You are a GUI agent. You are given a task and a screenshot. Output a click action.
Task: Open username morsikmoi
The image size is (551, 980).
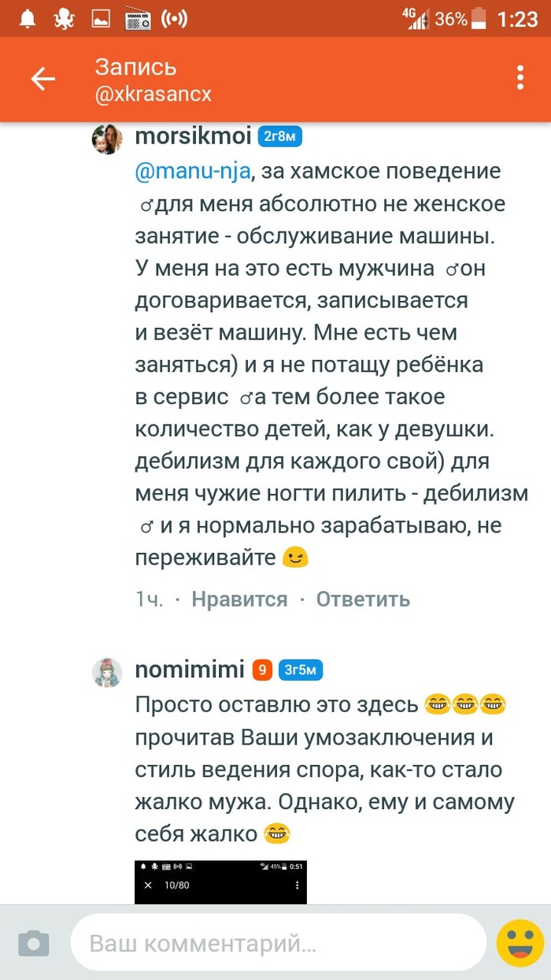193,136
